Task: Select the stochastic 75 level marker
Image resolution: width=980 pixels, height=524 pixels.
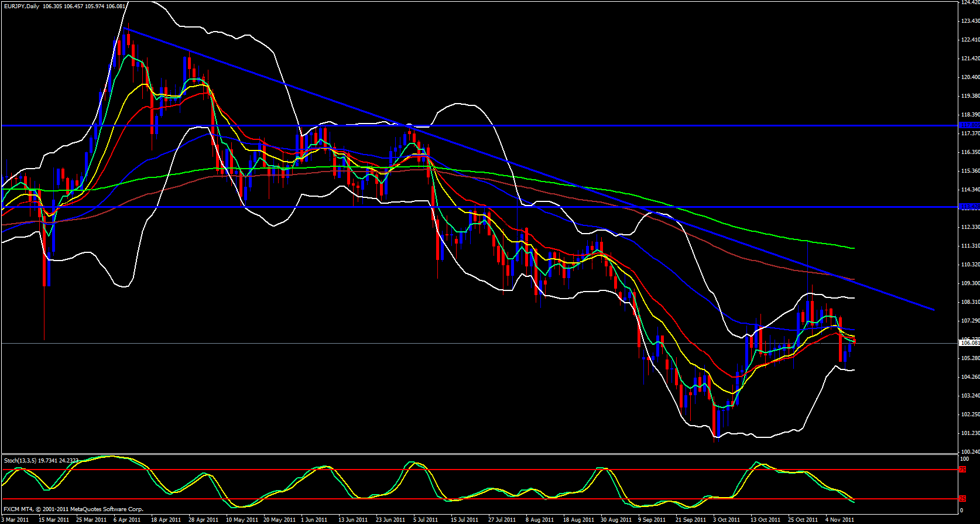Action: click(x=962, y=470)
